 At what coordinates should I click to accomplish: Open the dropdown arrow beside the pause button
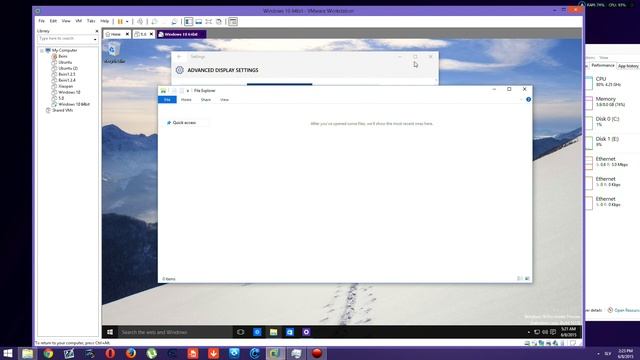point(127,22)
